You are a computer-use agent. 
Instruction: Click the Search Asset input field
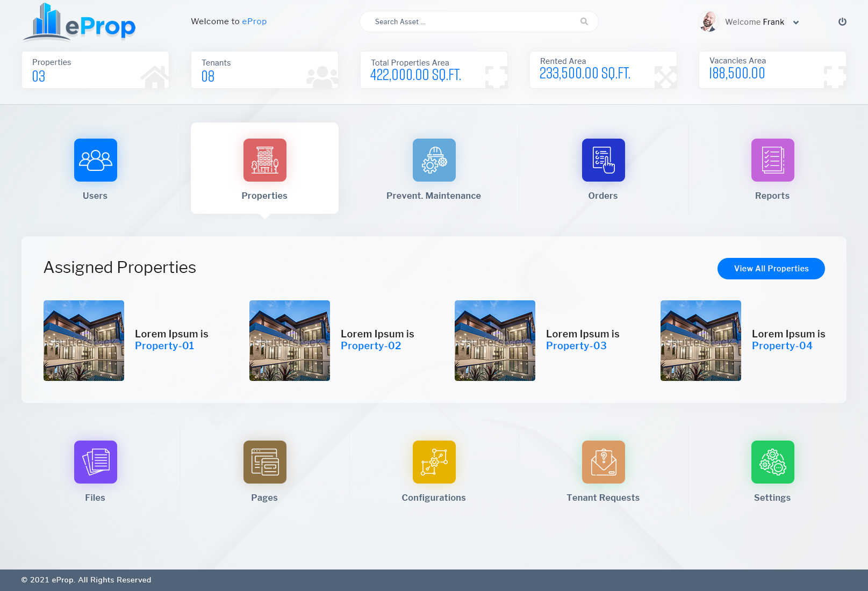(473, 21)
